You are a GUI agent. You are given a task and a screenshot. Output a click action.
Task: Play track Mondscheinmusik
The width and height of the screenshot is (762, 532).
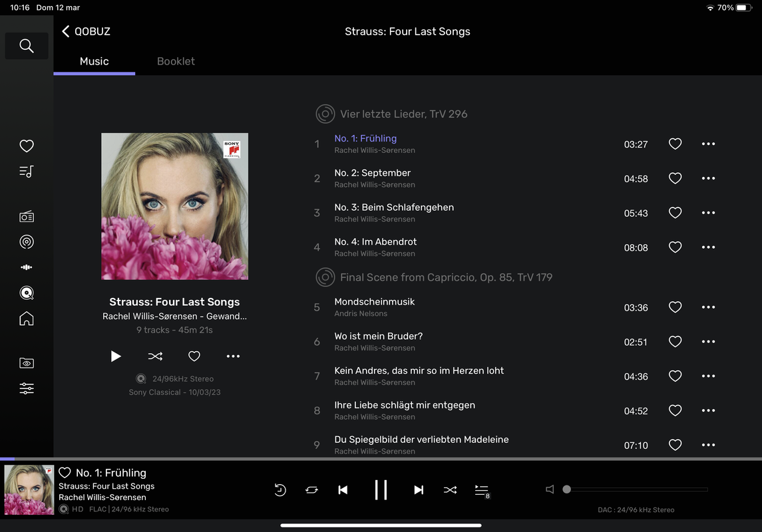click(375, 302)
